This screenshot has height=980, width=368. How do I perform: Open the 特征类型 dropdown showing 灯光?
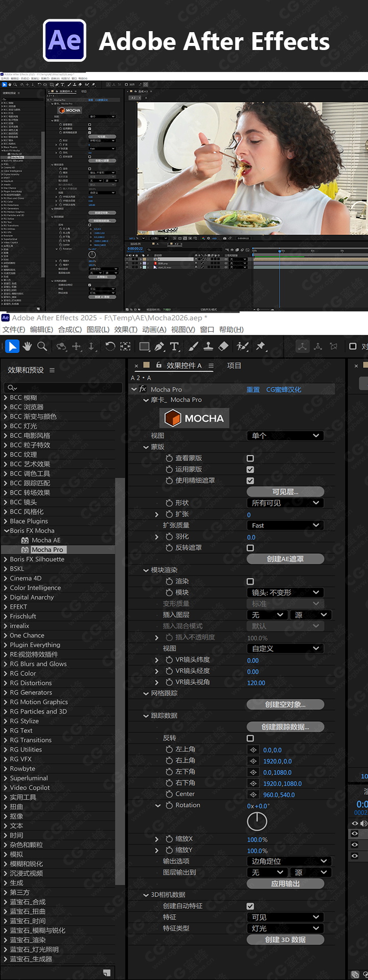point(285,928)
